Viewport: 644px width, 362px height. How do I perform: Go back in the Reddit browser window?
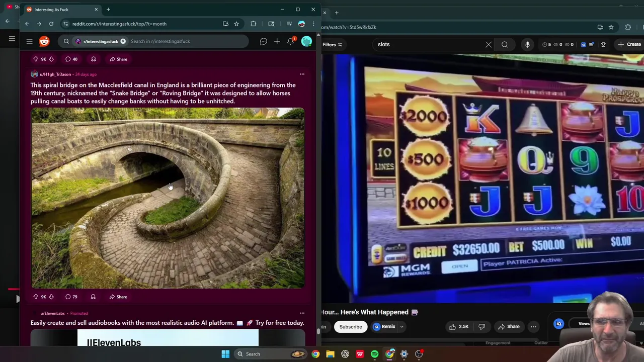click(27, 24)
